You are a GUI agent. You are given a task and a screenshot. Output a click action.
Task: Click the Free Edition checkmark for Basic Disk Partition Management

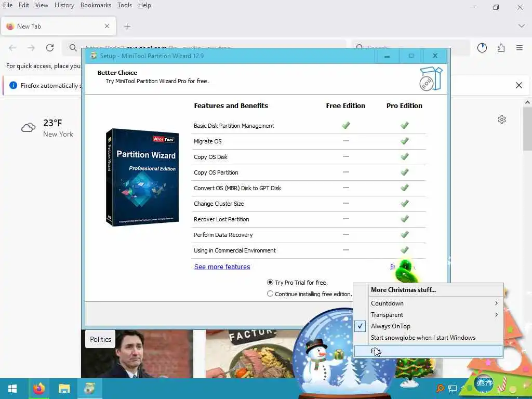coord(345,125)
